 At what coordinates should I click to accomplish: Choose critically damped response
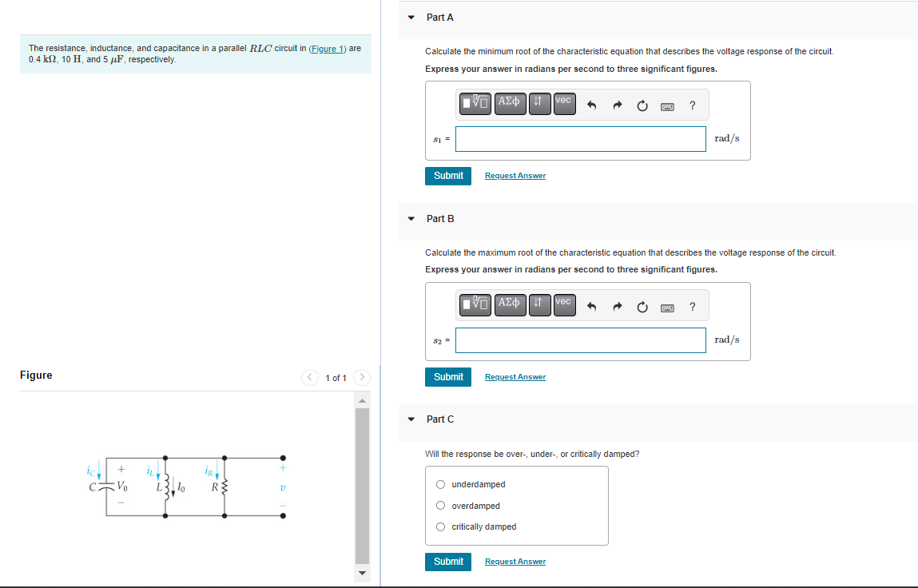point(440,526)
